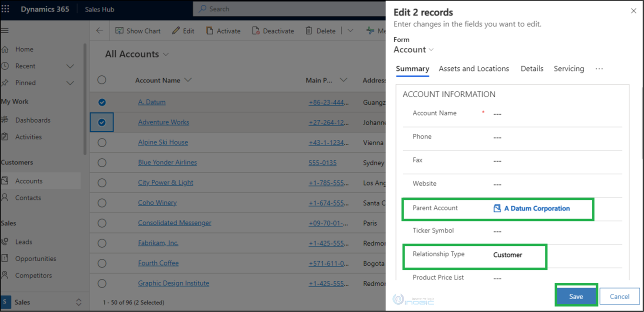Viewport: 644px width, 312px height.
Task: Click the Sales area S badge
Action: [6, 302]
